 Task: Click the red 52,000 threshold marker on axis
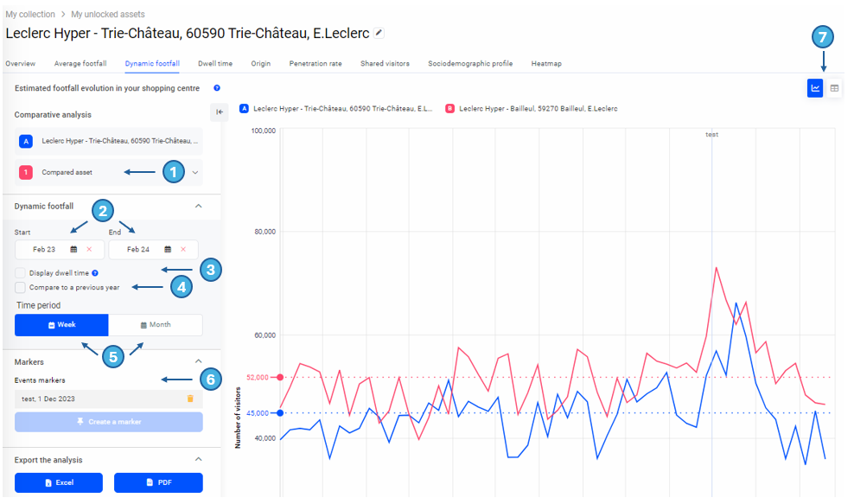(280, 377)
